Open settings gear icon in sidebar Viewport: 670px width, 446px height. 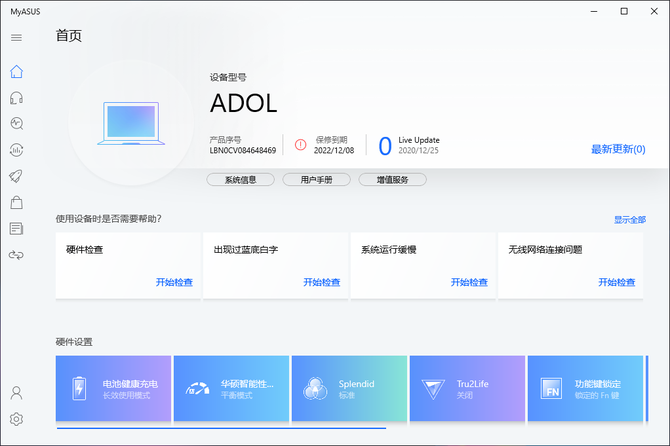click(x=16, y=419)
